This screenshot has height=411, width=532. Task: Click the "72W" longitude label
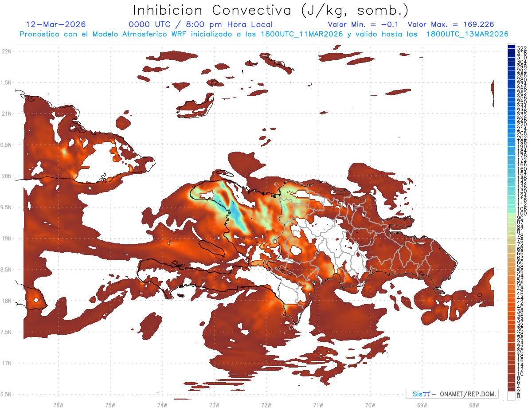point(266,405)
